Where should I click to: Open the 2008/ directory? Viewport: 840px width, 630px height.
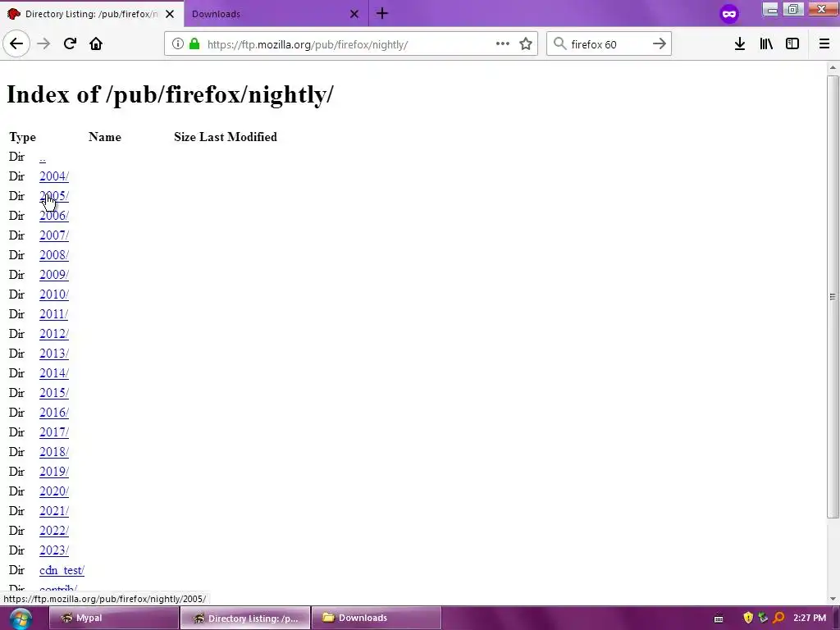(x=53, y=255)
